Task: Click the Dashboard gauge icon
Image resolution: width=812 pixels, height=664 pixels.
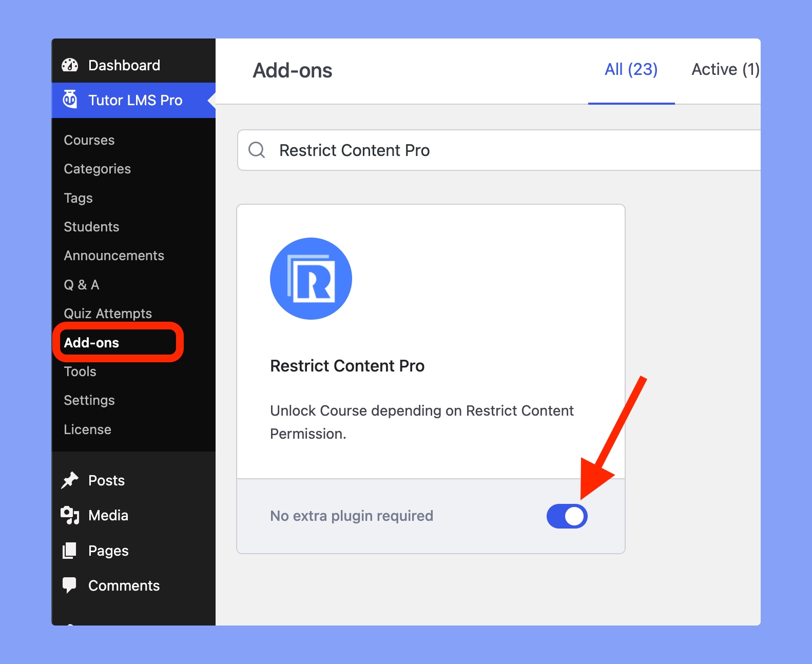Action: [70, 65]
